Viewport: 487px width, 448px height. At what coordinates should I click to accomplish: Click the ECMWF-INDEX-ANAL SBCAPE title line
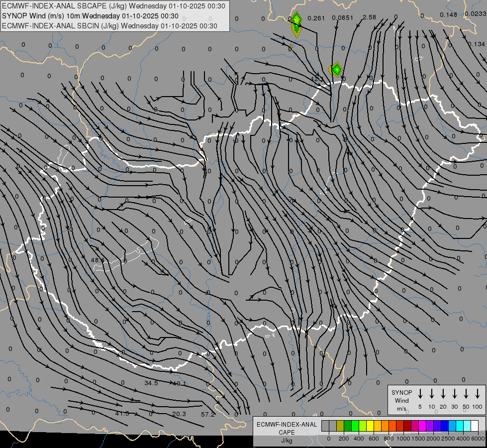click(113, 6)
